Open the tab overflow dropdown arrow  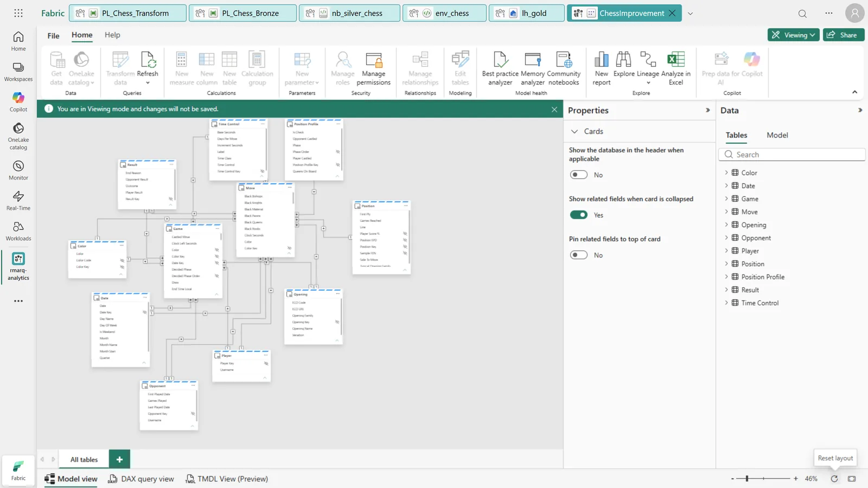point(690,14)
